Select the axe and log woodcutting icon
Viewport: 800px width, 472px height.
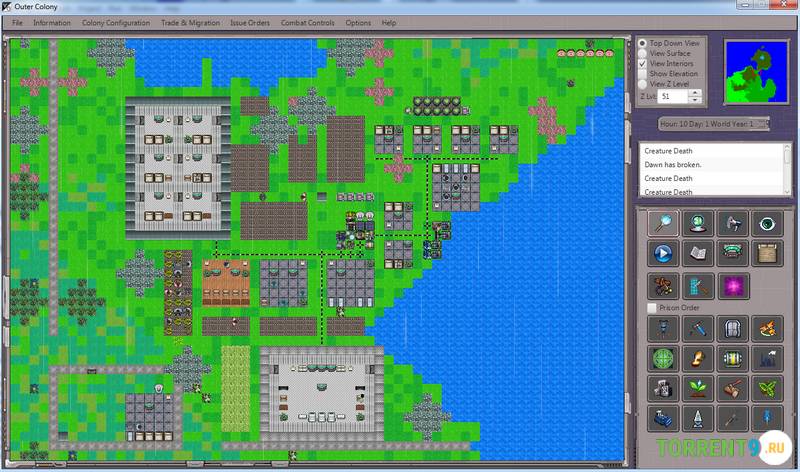click(x=731, y=388)
